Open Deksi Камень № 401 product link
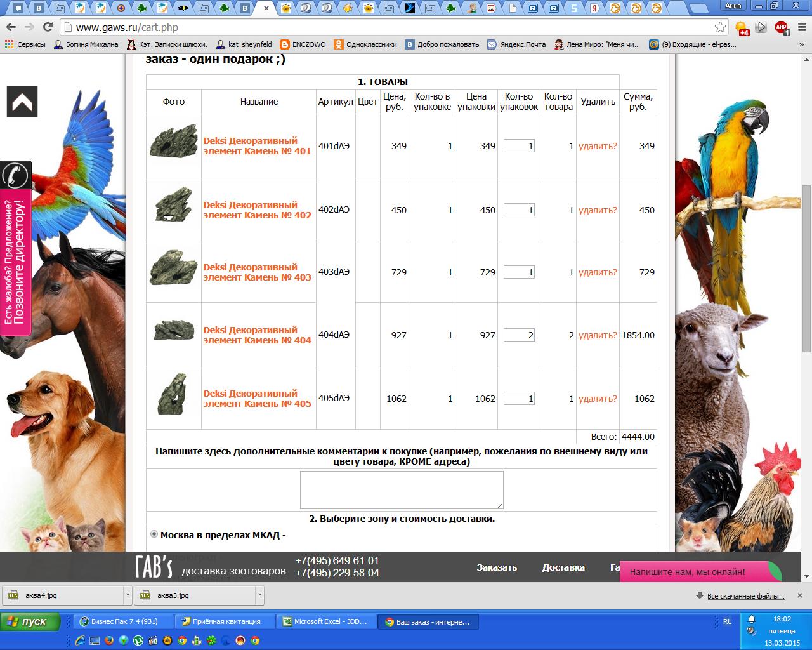Image resolution: width=812 pixels, height=650 pixels. (257, 146)
